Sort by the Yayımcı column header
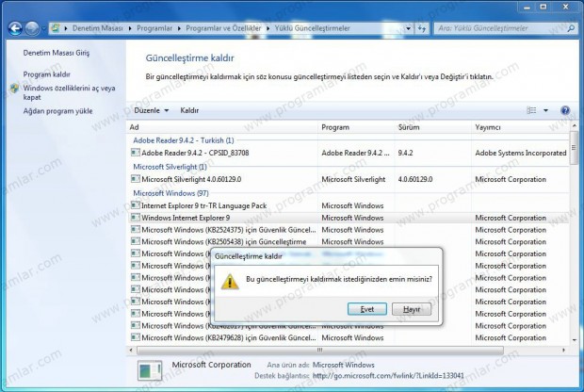Viewport: 584px width, 392px height. point(520,127)
